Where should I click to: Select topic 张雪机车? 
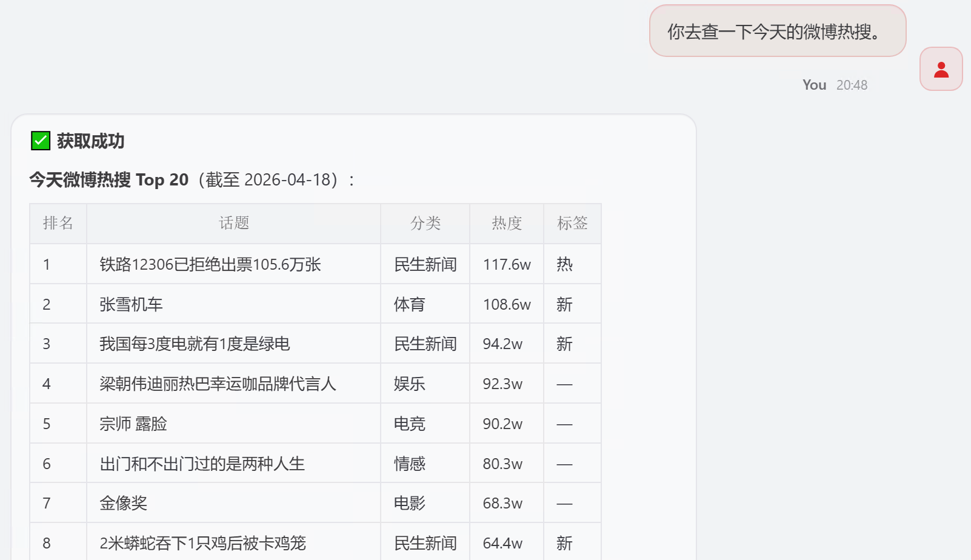pyautogui.click(x=131, y=304)
